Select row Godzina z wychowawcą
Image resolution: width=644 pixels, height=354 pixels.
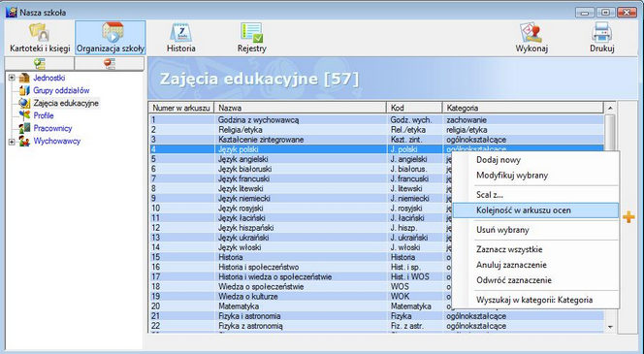[376, 120]
